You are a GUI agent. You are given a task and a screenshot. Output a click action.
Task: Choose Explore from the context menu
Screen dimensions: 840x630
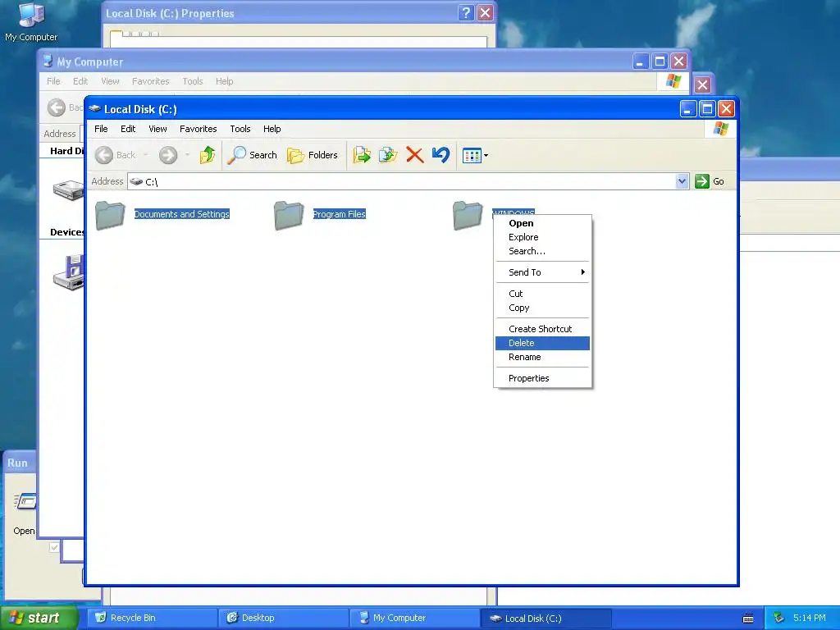pos(542,237)
